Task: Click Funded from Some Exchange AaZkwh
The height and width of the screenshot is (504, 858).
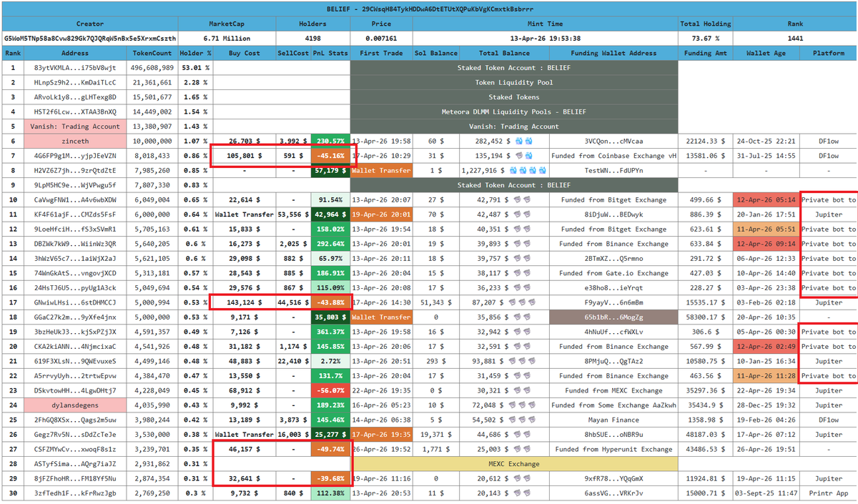Action: (613, 405)
